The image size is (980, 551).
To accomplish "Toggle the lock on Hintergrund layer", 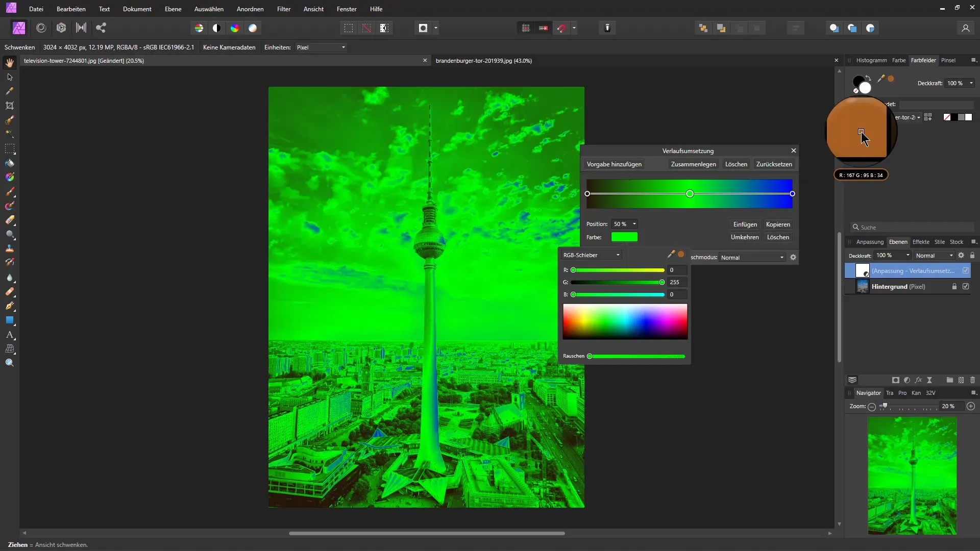I will tap(954, 287).
